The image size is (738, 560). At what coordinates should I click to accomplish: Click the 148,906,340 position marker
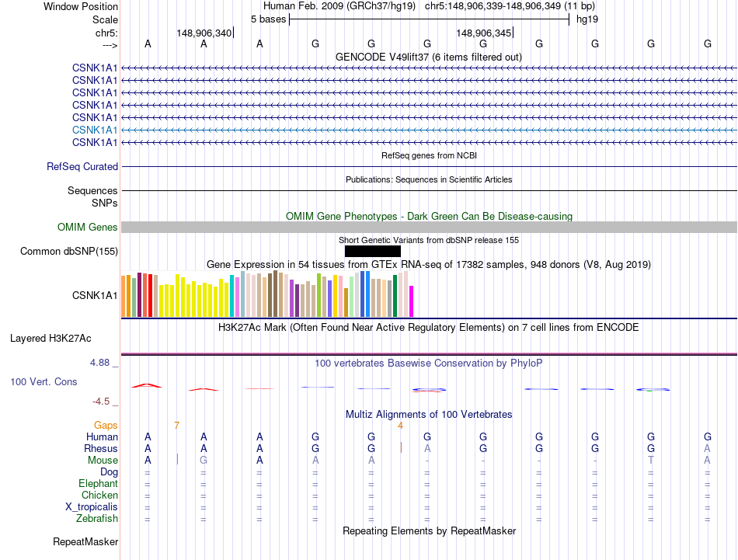tap(204, 33)
